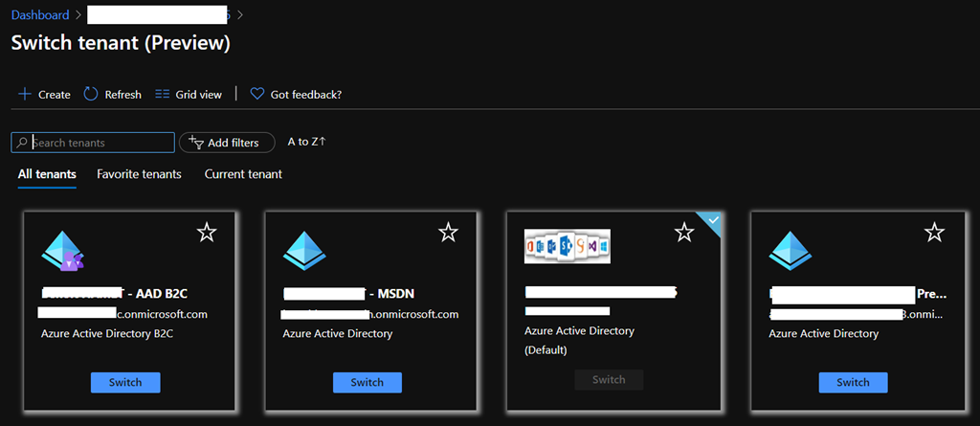Image resolution: width=980 pixels, height=426 pixels.
Task: Click the Refresh toolbar icon
Action: pyautogui.click(x=92, y=94)
